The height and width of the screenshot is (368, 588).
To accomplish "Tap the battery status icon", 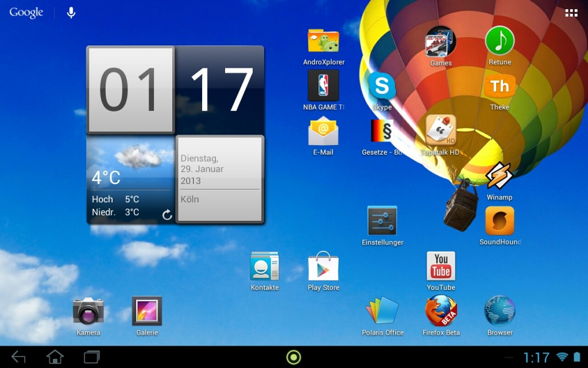I will tap(577, 356).
